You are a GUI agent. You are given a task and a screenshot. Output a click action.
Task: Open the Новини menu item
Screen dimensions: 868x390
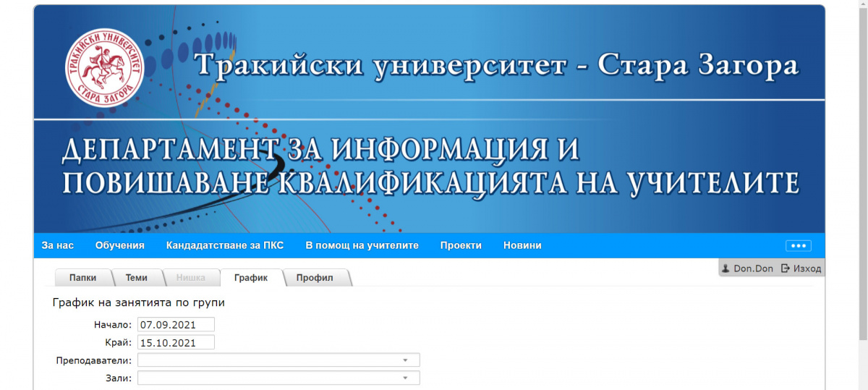click(522, 245)
